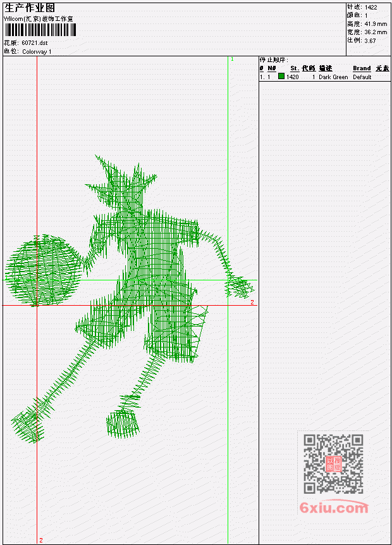Screen dimensions: 392x545
Task: Click the player's spiky hair in the design
Action: [121, 183]
